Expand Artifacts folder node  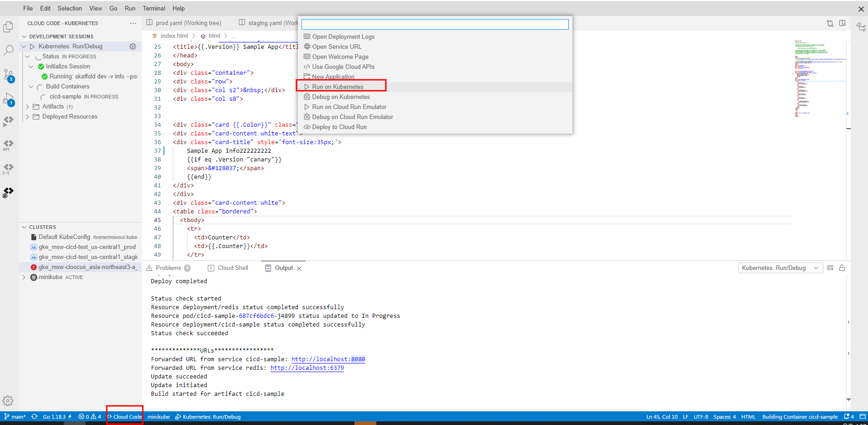(28, 107)
